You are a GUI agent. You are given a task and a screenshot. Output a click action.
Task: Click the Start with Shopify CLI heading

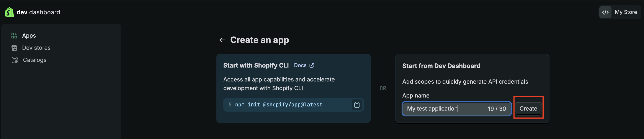pyautogui.click(x=256, y=66)
